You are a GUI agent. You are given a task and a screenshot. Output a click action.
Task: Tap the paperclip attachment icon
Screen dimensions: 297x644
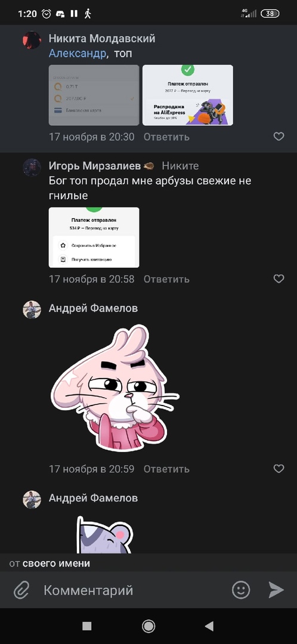point(21,590)
